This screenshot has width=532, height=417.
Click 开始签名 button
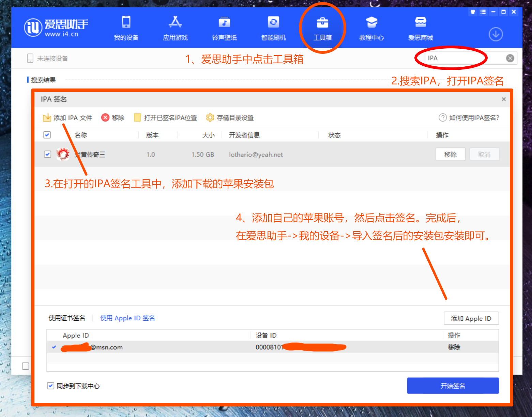point(453,386)
